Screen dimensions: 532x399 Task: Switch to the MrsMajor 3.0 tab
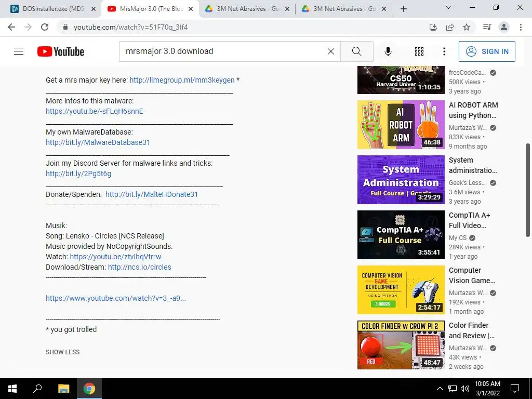point(150,9)
